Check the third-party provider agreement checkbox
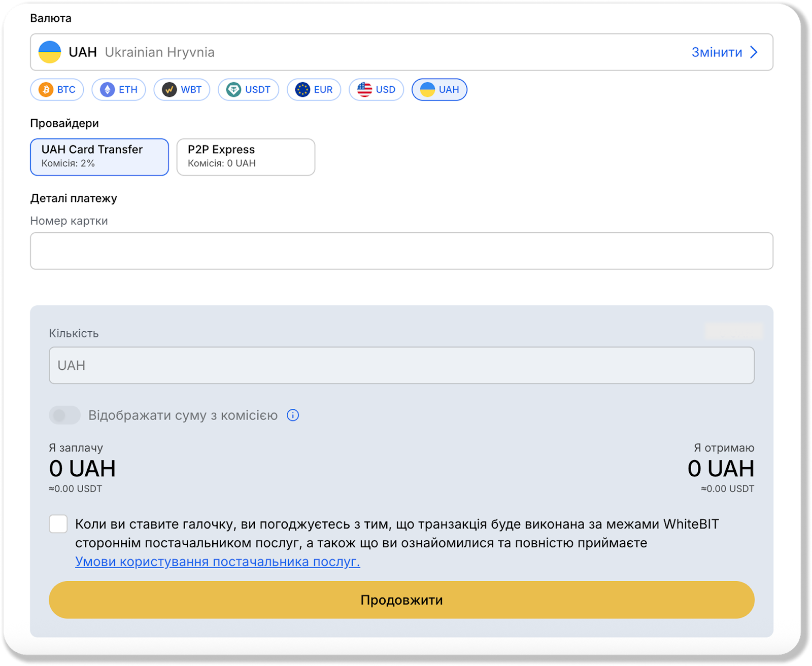Viewport: 812px width, 666px height. (58, 524)
